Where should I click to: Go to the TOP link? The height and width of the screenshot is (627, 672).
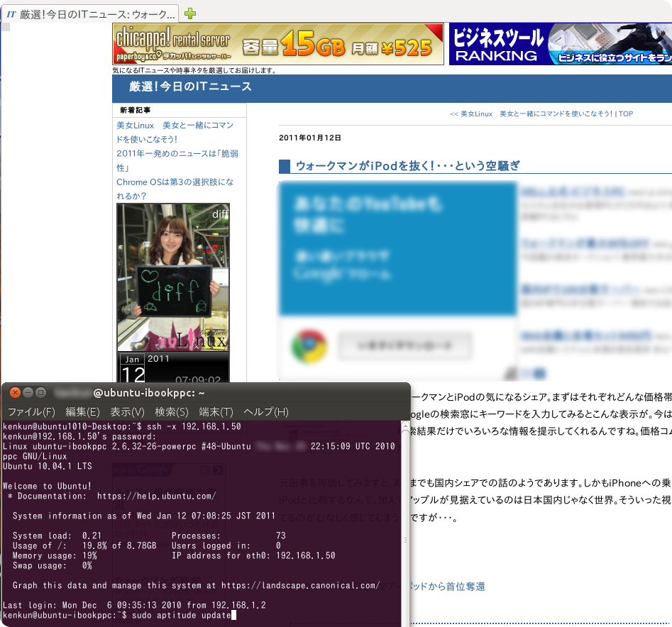pyautogui.click(x=626, y=114)
